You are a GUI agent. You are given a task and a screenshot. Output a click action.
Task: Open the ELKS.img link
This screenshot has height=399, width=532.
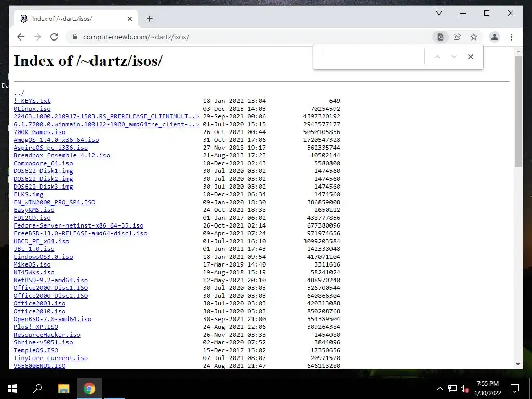coord(28,194)
